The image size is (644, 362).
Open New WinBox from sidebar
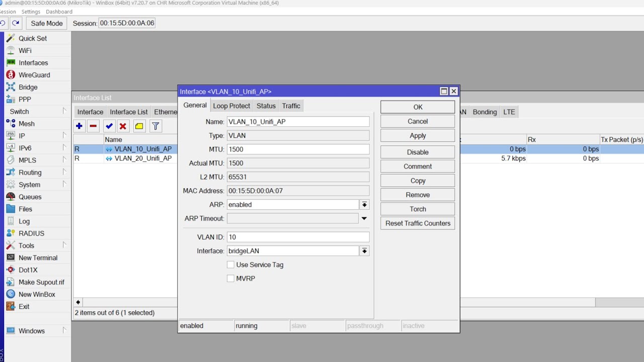point(37,294)
